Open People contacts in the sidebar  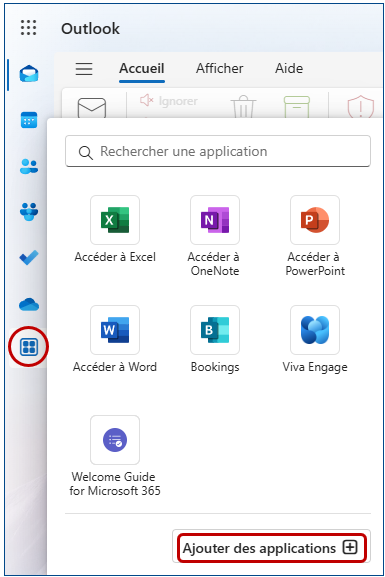click(x=29, y=166)
